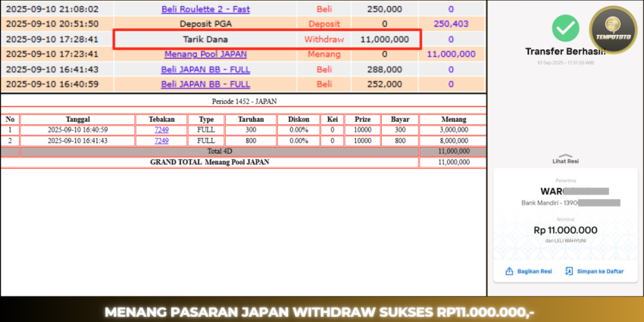The height and width of the screenshot is (322, 644).
Task: Select taruhan value 800 in row 2
Action: pos(251,140)
